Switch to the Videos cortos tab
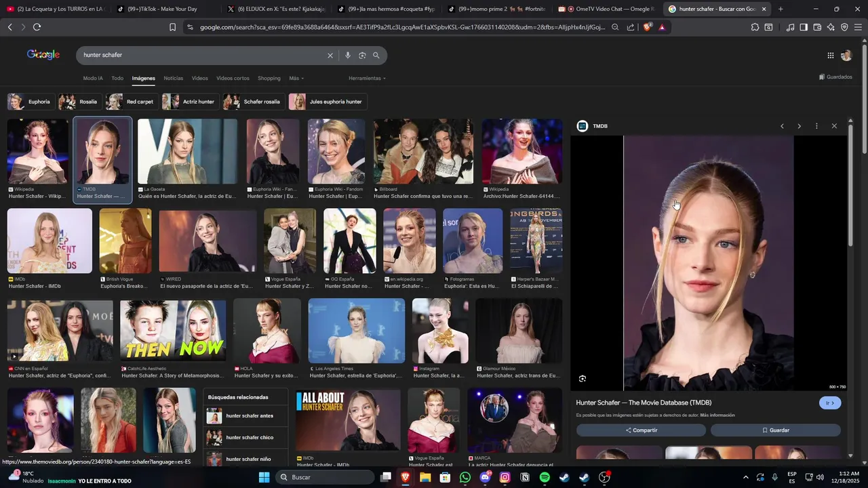 [233, 79]
